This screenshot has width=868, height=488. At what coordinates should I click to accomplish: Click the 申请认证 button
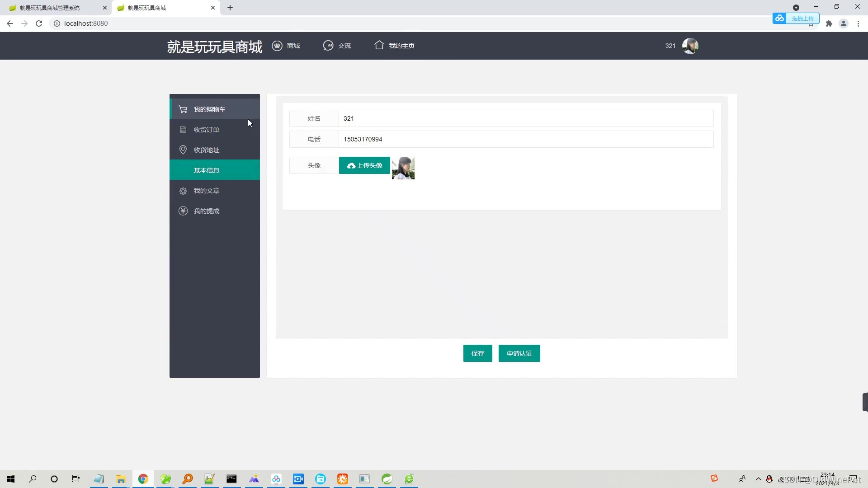pyautogui.click(x=519, y=353)
